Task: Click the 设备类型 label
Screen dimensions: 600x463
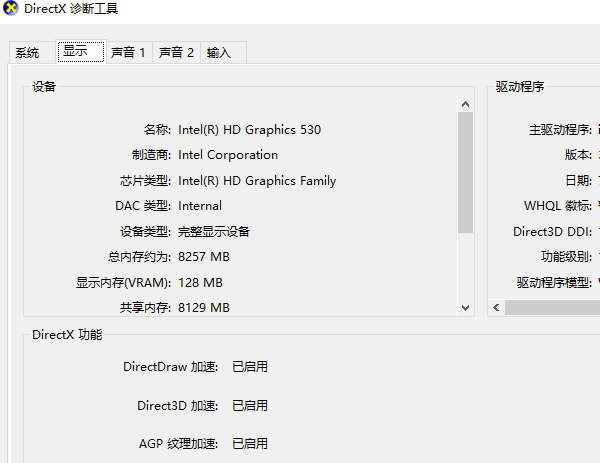Action: click(x=145, y=232)
